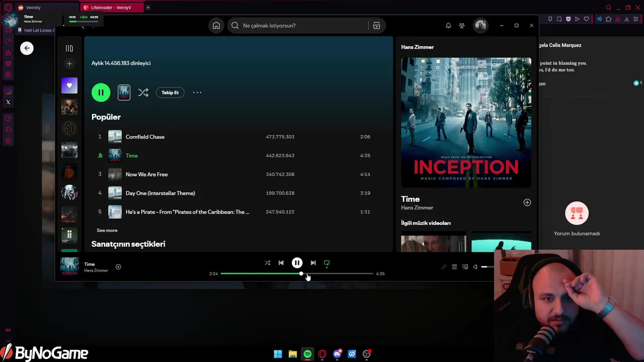Go back with the round arrow button
The width and height of the screenshot is (644, 362).
click(27, 48)
